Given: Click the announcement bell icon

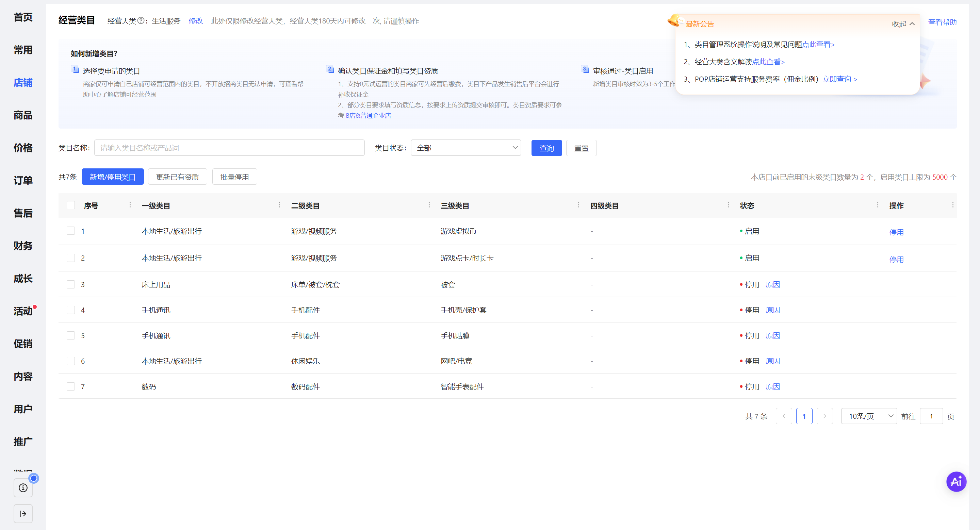Looking at the screenshot, I should point(675,20).
